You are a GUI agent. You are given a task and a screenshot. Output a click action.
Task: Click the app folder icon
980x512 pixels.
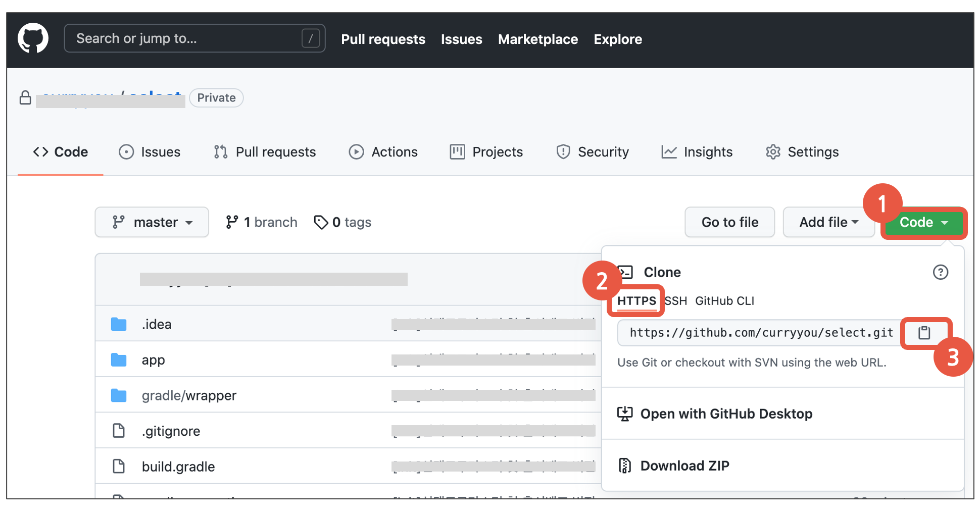(x=119, y=360)
